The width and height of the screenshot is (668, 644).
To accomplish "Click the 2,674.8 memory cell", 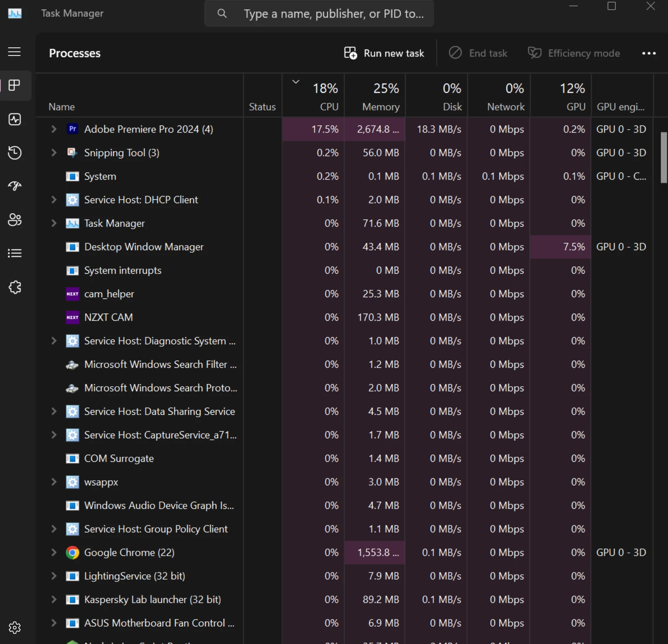I will tap(375, 129).
